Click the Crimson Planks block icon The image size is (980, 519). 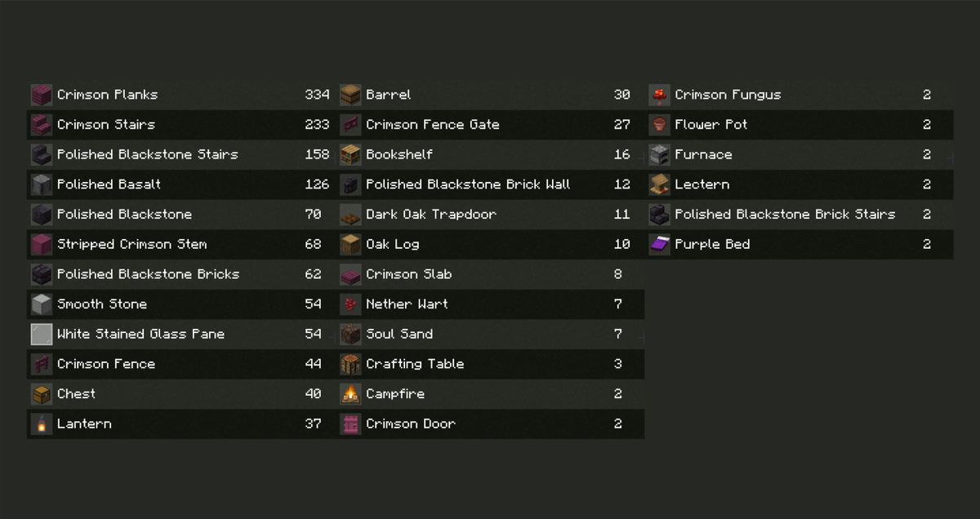pyautogui.click(x=42, y=95)
